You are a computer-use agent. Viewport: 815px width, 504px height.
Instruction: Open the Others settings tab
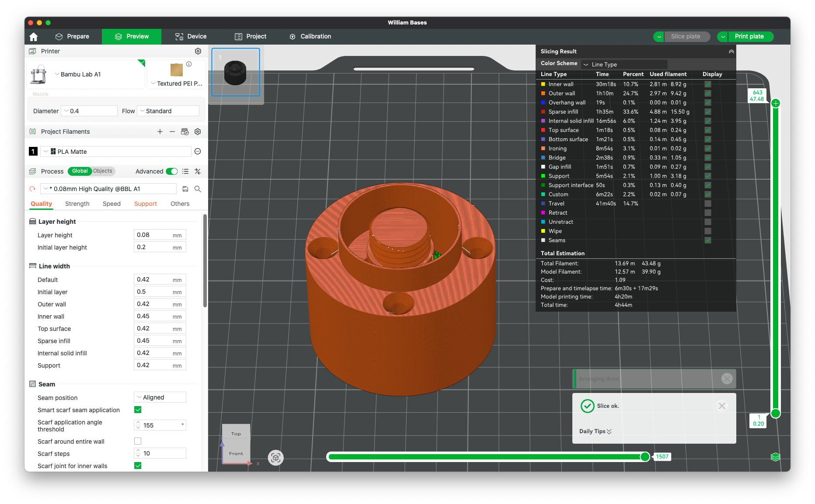180,204
